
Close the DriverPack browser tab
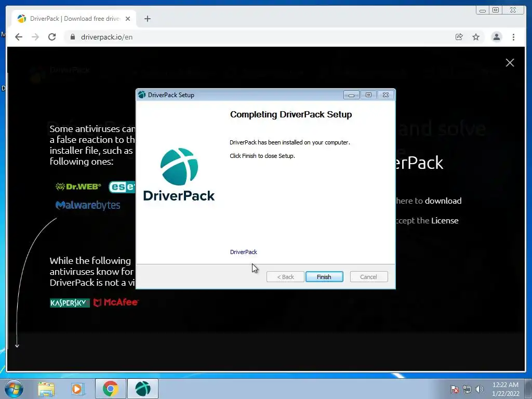(128, 19)
